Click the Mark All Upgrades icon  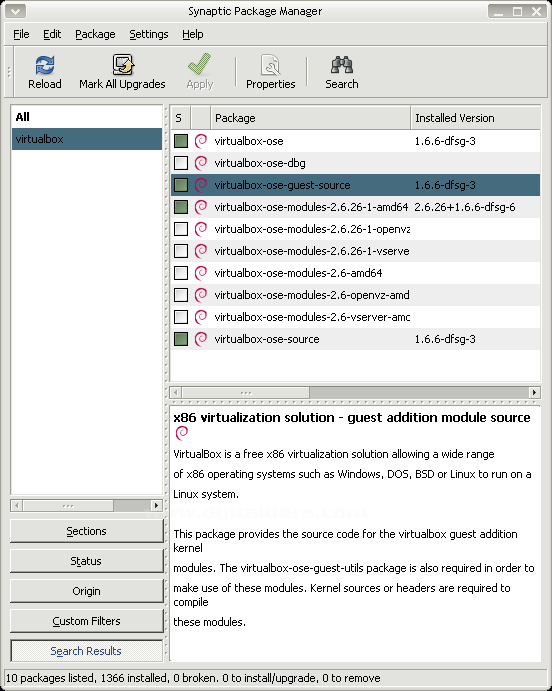click(122, 65)
